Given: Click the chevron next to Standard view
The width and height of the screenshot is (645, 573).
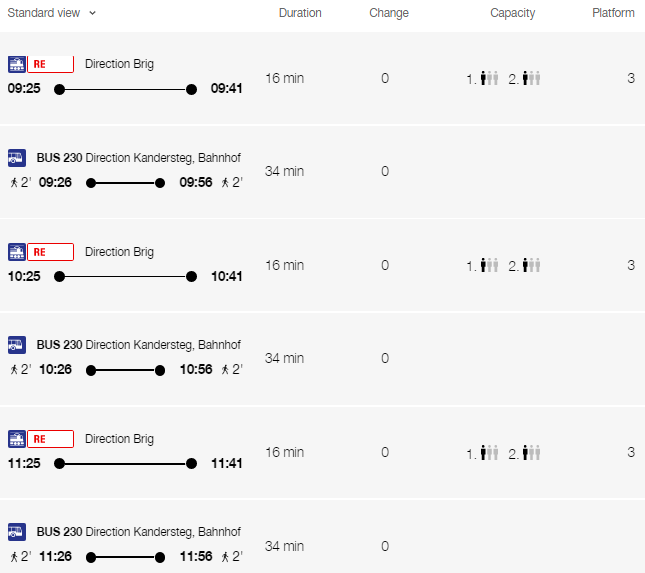Looking at the screenshot, I should tap(93, 13).
